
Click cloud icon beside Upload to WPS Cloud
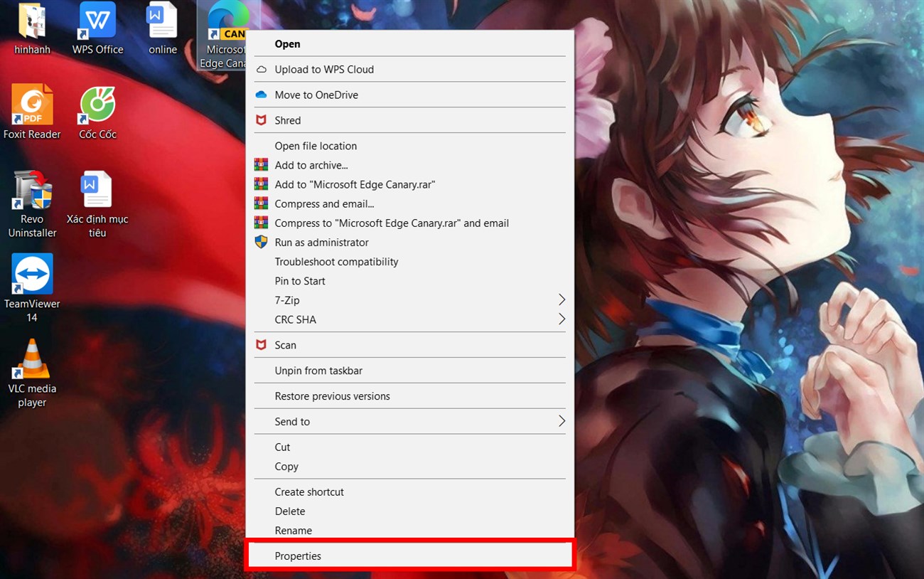[261, 69]
